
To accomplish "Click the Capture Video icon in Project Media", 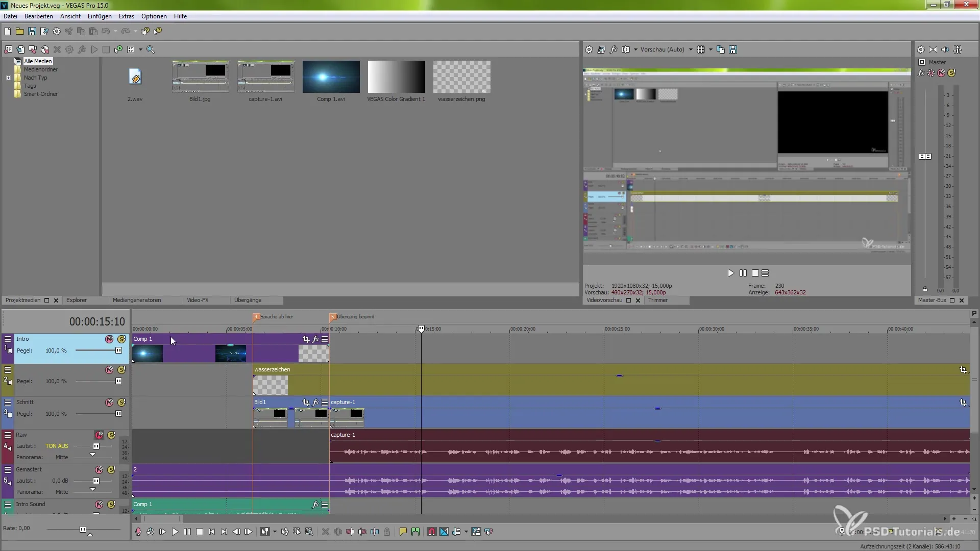I will point(33,49).
